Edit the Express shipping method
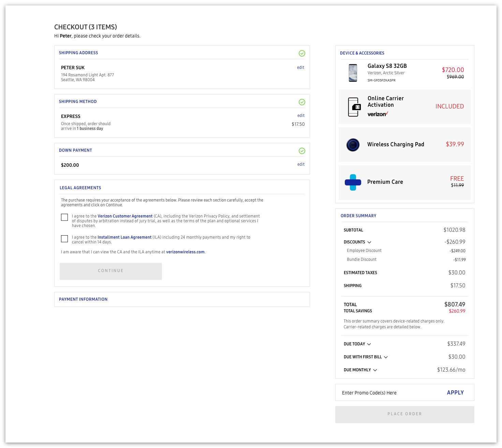The image size is (502, 448). click(301, 116)
